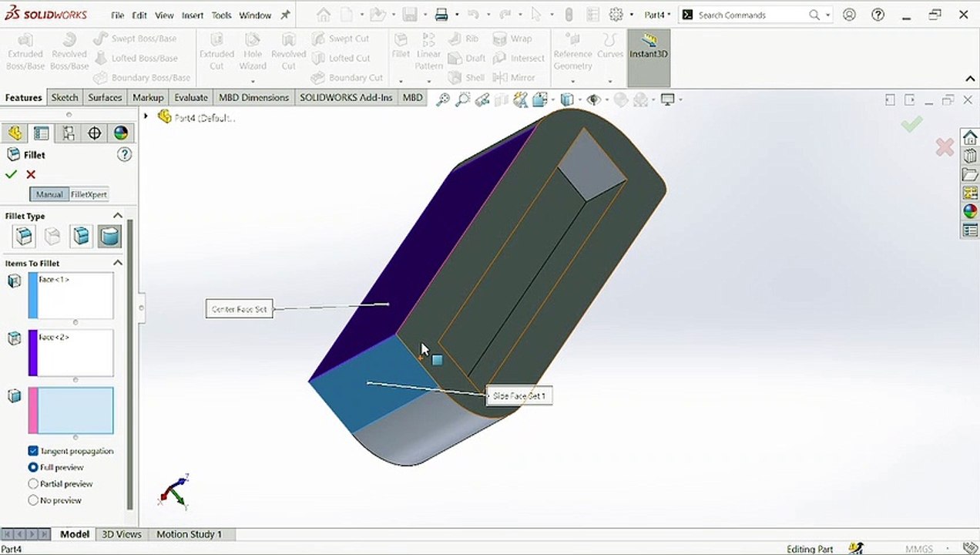The height and width of the screenshot is (555, 980).
Task: Select the Face Fillet type icon
Action: 82,236
